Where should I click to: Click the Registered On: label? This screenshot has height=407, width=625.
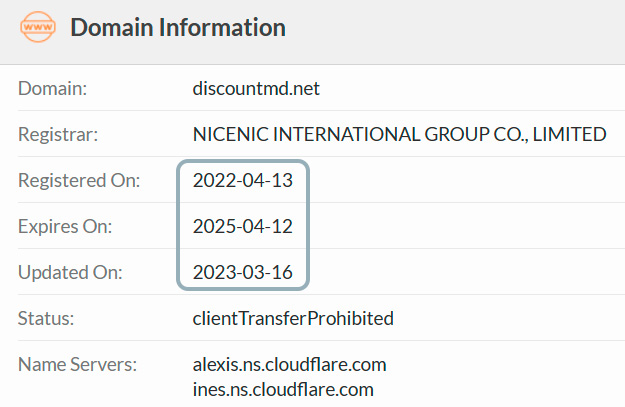(79, 180)
